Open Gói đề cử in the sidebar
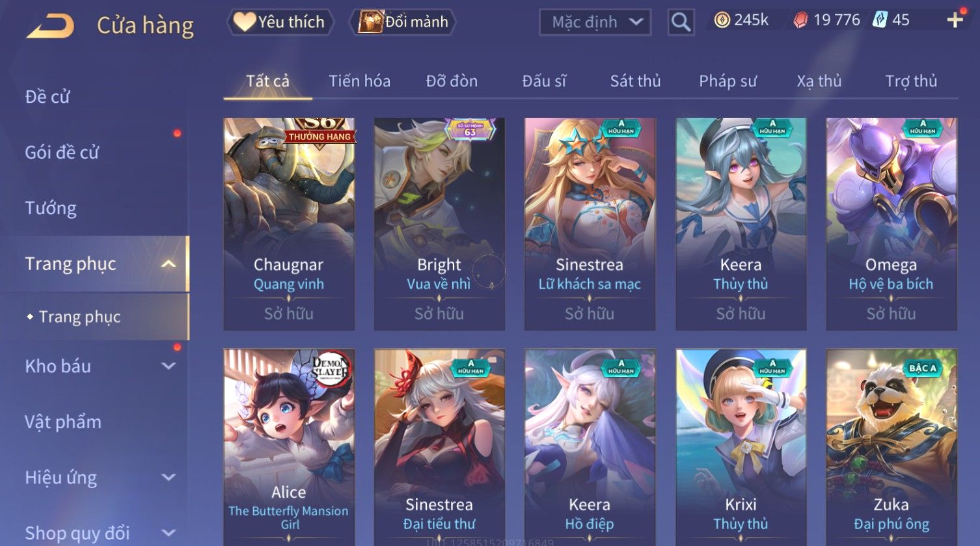 point(62,153)
